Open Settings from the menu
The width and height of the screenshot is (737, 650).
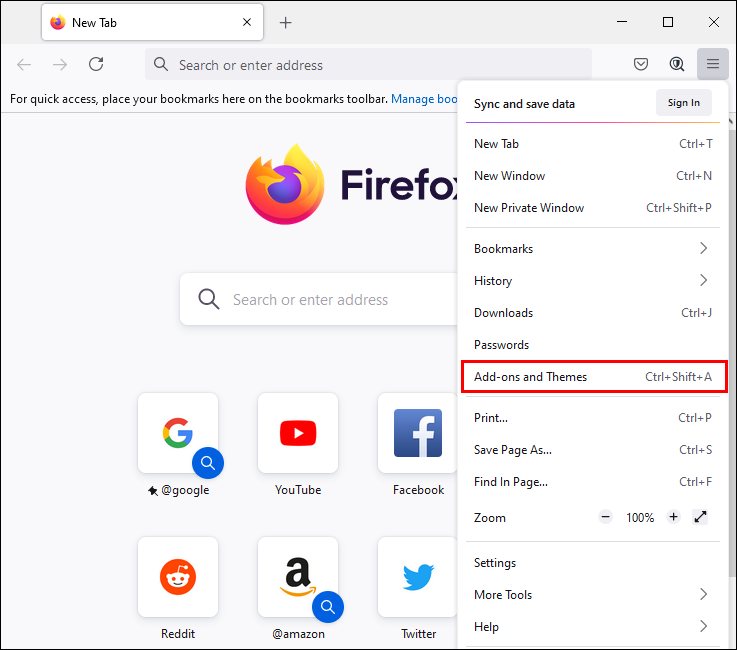(593, 563)
